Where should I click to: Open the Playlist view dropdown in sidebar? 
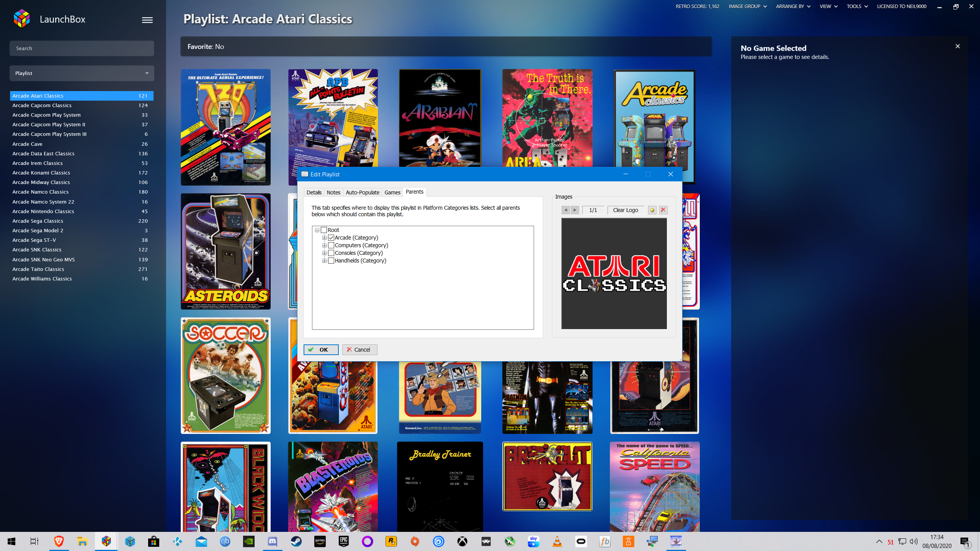coord(82,73)
